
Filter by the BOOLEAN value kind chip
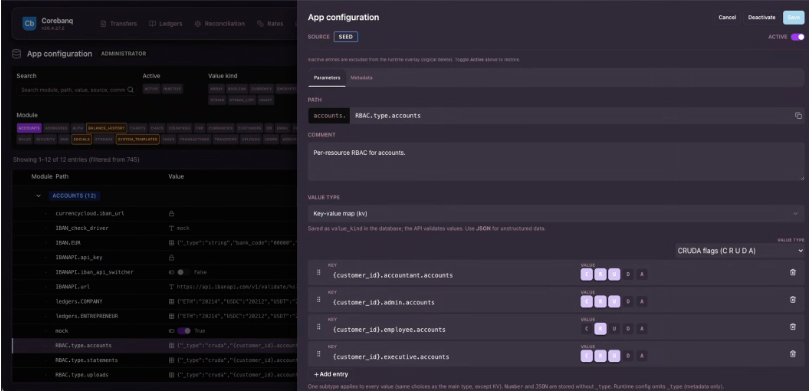pyautogui.click(x=237, y=89)
